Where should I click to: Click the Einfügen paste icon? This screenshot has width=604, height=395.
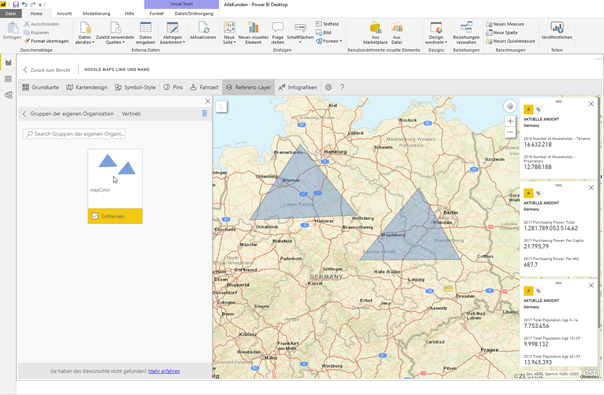point(12,31)
